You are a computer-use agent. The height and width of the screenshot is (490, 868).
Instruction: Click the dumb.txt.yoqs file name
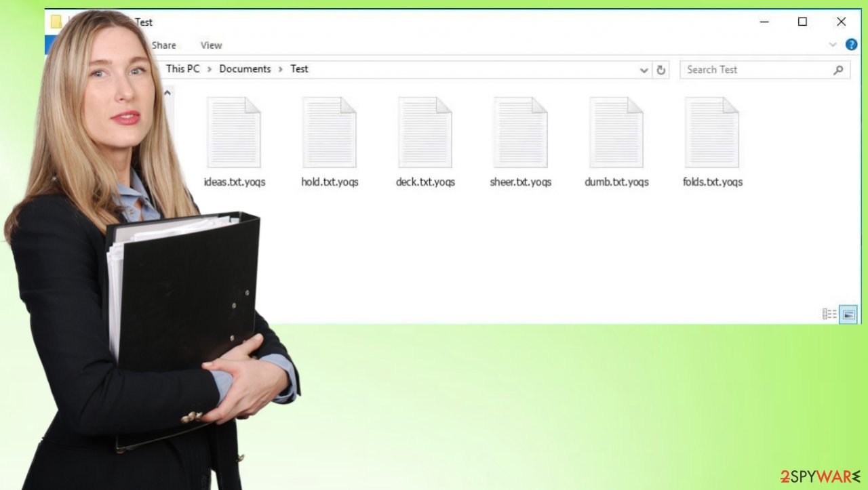(616, 182)
